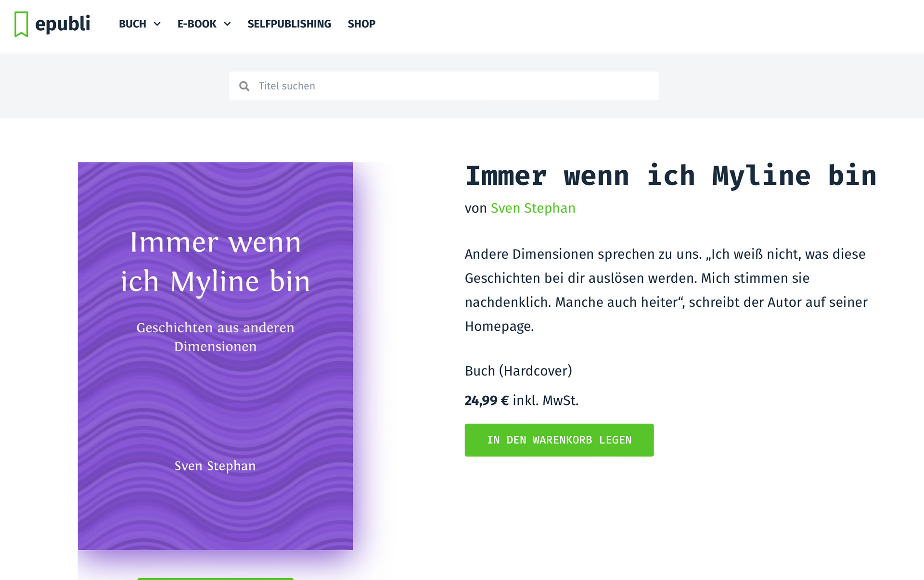
Task: Click the price '24,99 €'
Action: click(487, 401)
